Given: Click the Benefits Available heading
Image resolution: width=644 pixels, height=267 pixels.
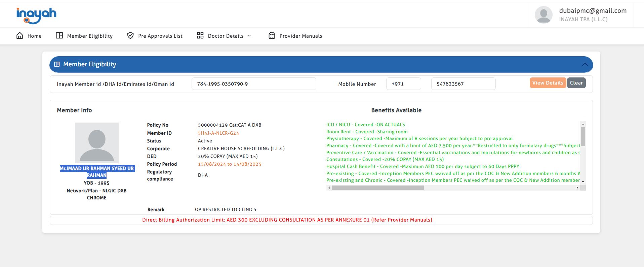Looking at the screenshot, I should coord(396,110).
